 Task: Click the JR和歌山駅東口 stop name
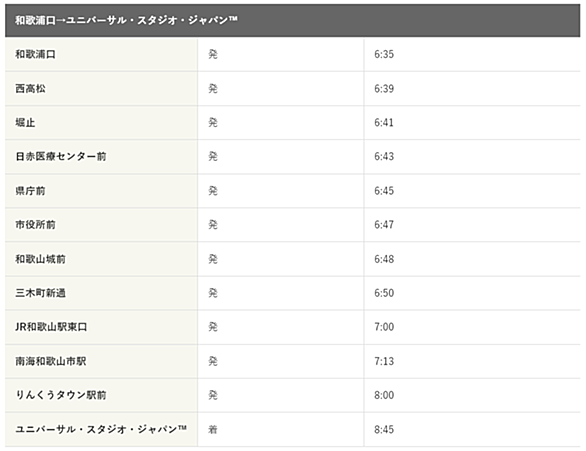click(51, 327)
